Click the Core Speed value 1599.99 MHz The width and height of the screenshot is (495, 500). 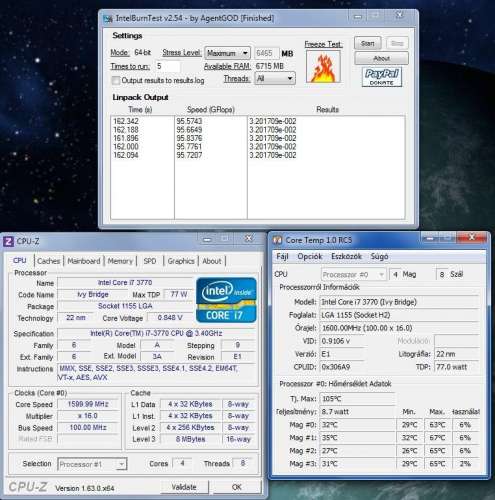[88, 404]
